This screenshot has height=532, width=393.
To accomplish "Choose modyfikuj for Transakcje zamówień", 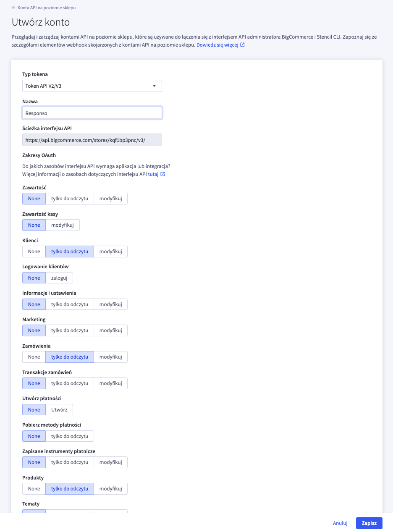I will click(110, 383).
